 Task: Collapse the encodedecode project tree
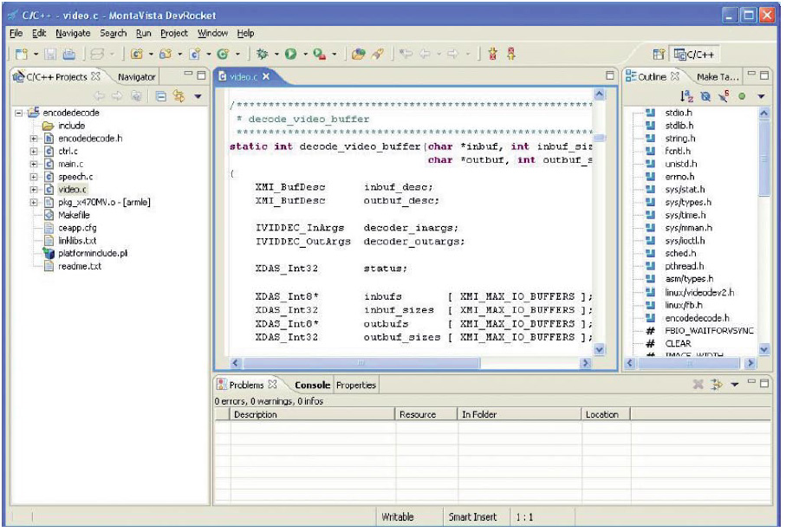(x=18, y=113)
